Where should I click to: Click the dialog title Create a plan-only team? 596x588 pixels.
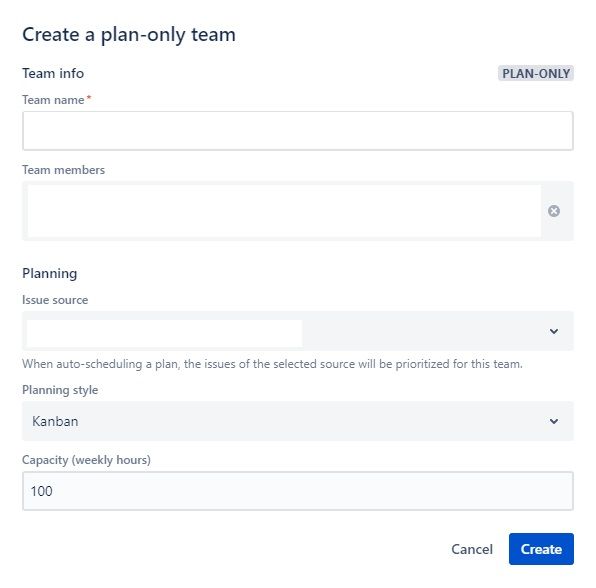point(129,35)
